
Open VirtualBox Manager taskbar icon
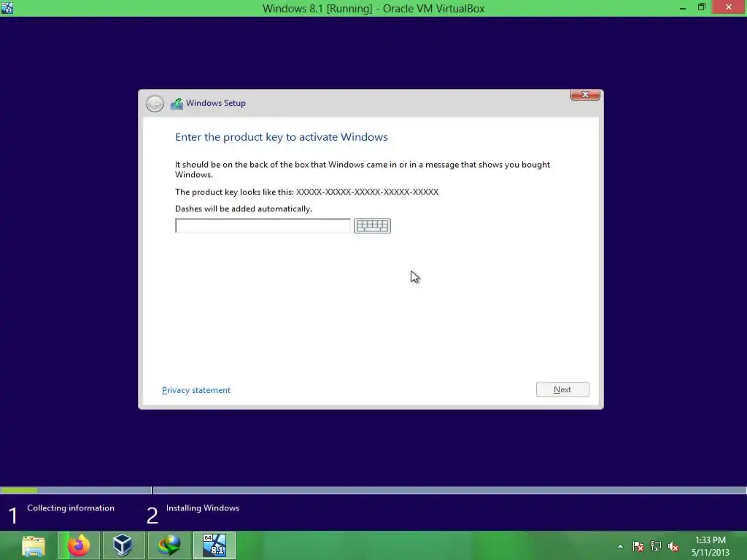click(123, 545)
